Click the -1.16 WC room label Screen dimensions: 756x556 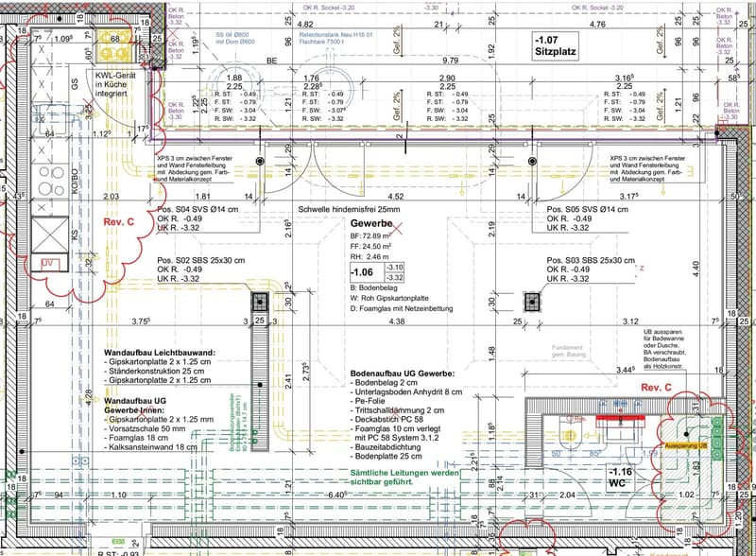pyautogui.click(x=620, y=477)
